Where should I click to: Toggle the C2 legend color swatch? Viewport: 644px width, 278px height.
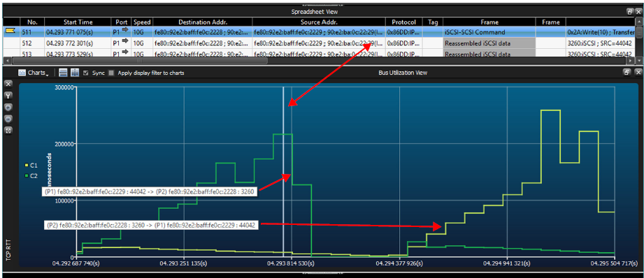27,175
